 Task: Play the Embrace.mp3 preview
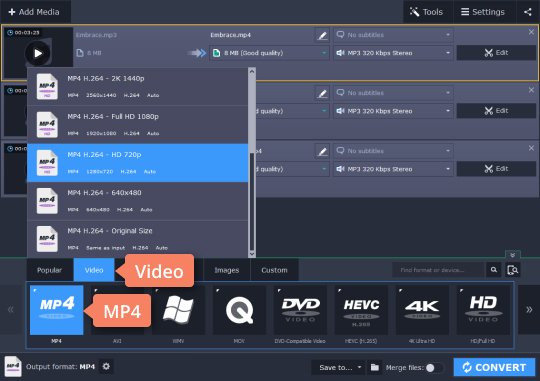(38, 53)
